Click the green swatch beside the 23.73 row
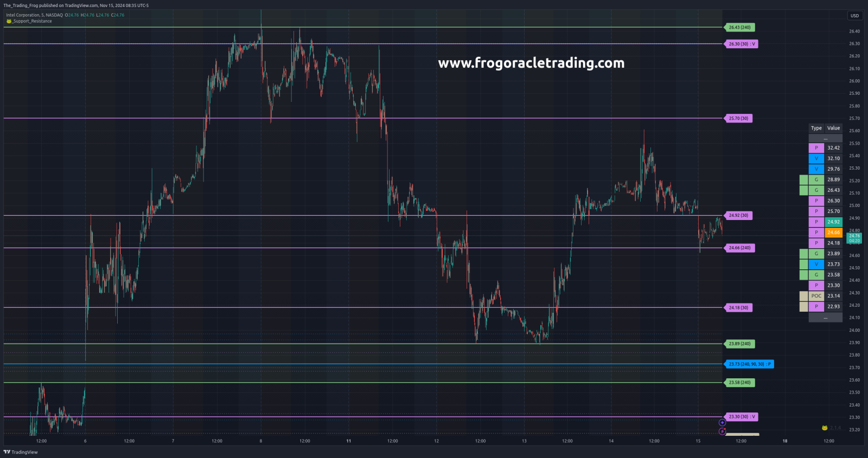The height and width of the screenshot is (458, 868). (x=804, y=264)
